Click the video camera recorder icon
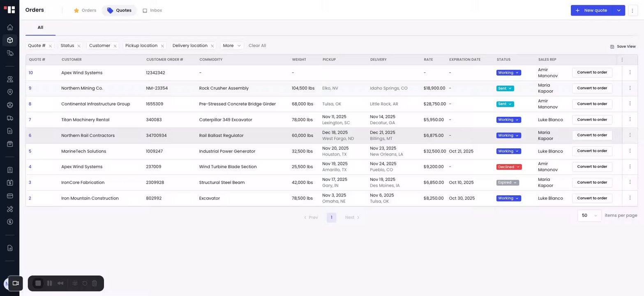644x296 pixels. point(16,283)
